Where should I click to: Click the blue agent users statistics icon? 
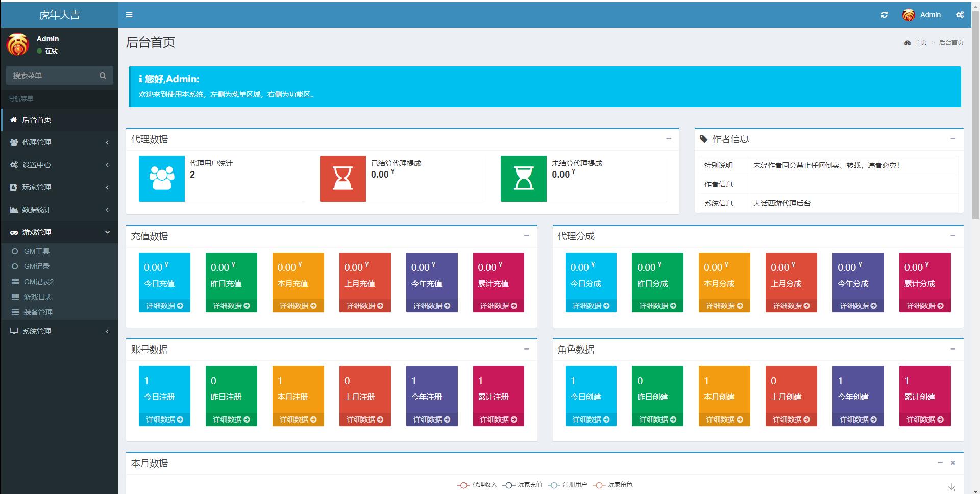pos(161,179)
